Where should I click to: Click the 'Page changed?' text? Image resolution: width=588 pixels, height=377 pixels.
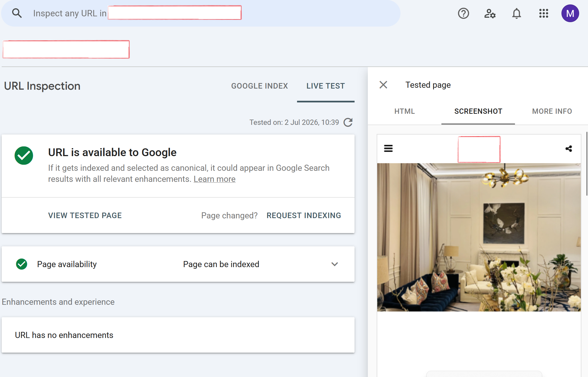click(229, 215)
